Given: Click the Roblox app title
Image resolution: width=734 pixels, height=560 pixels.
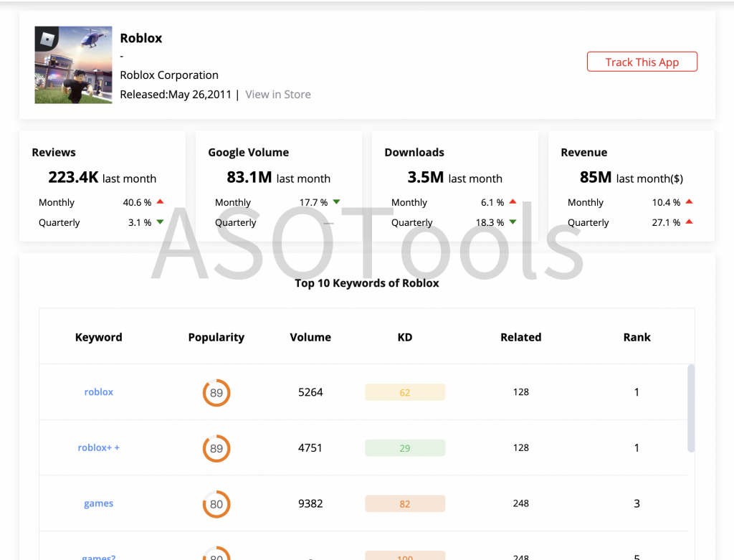Looking at the screenshot, I should click(x=141, y=38).
